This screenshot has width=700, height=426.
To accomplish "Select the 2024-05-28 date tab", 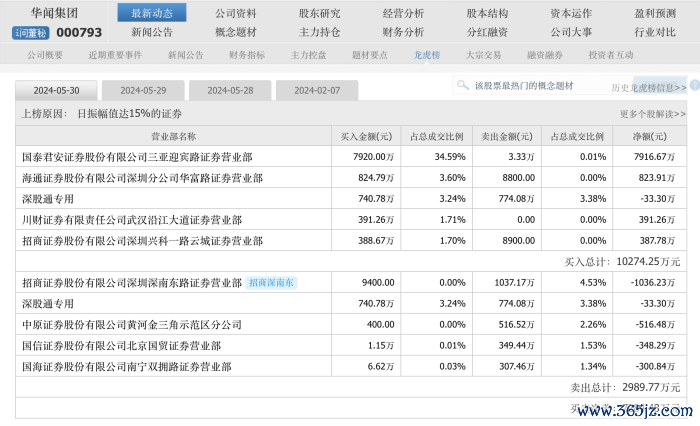I will 230,90.
